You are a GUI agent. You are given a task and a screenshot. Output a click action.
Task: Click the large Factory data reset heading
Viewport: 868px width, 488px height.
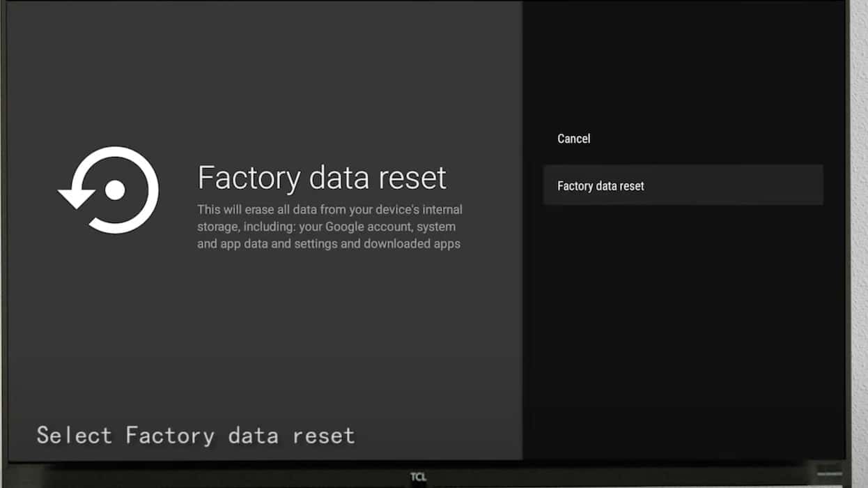(x=322, y=178)
